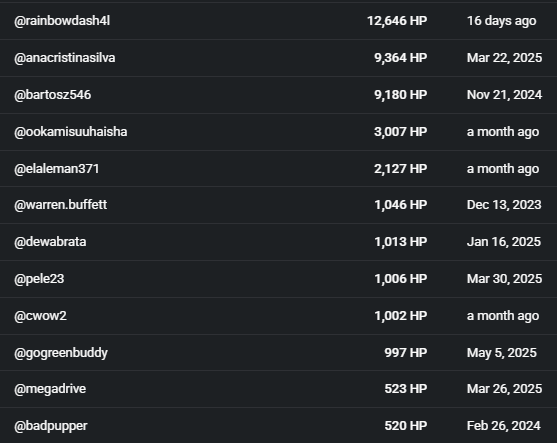The image size is (557, 443).
Task: Click the 12,646 HP delegation amount
Action: 397,21
